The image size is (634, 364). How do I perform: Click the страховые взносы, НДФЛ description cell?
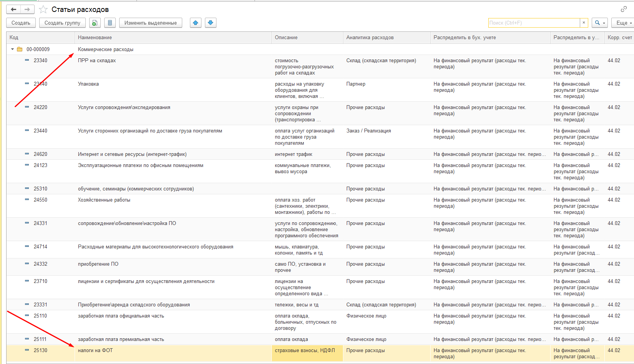click(307, 353)
